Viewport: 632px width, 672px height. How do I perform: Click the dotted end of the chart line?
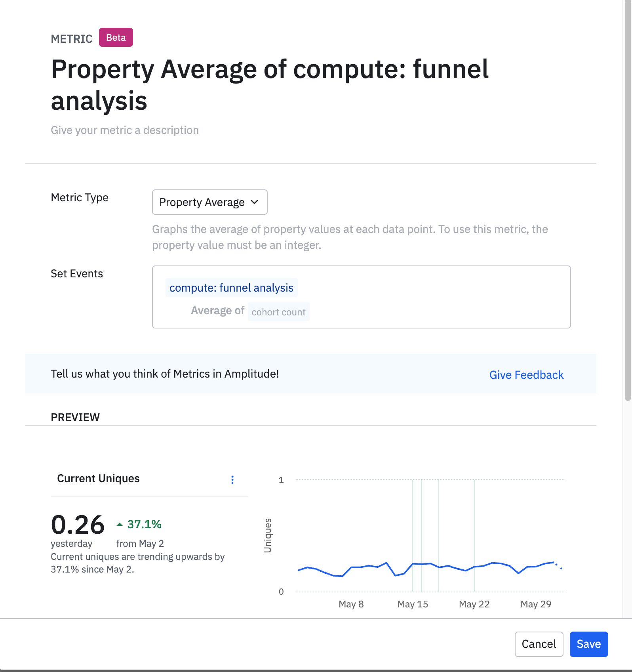[558, 566]
